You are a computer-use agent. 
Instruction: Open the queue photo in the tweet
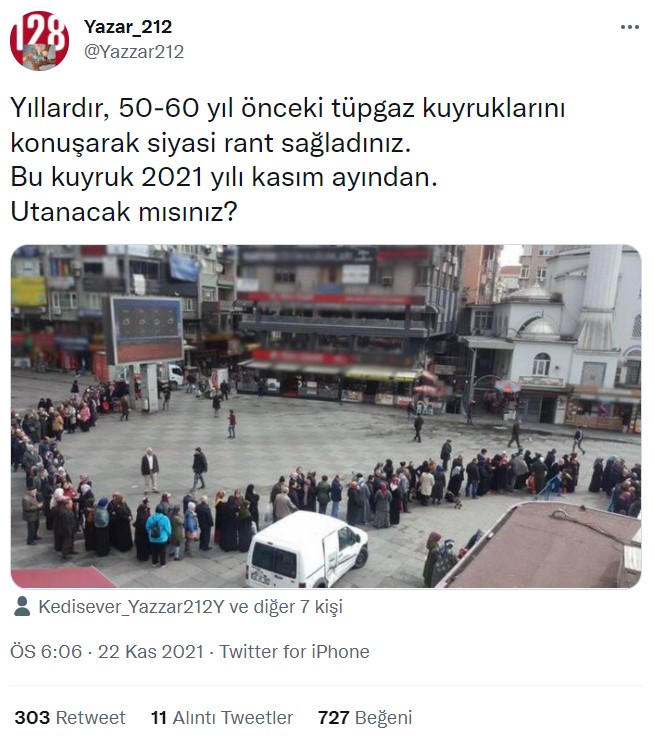326,416
